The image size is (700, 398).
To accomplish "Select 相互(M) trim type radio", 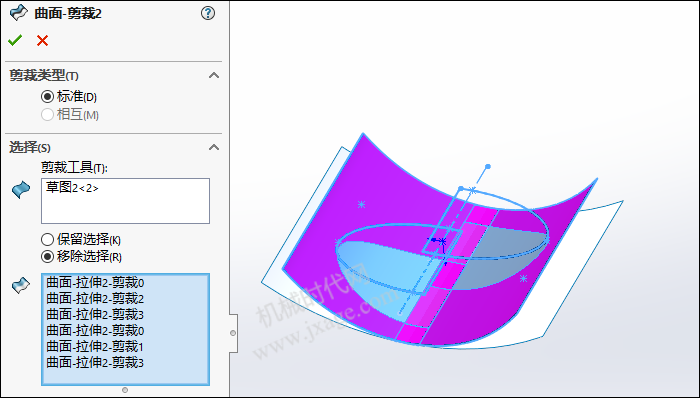I will [47, 115].
